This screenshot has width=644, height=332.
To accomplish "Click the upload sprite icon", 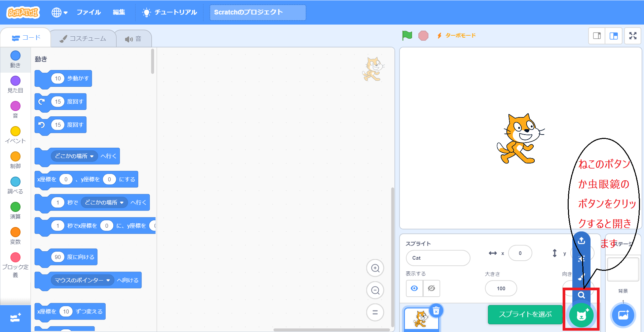I will 581,241.
